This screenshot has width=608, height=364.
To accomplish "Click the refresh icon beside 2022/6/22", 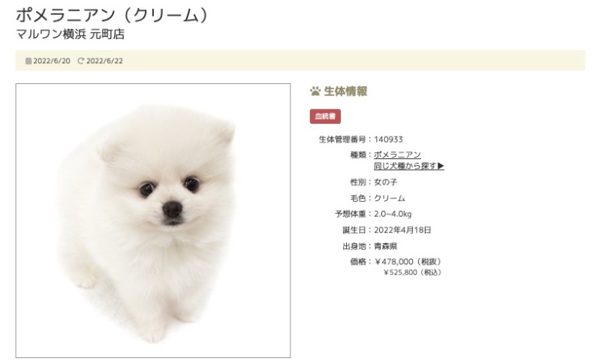I will tap(80, 61).
